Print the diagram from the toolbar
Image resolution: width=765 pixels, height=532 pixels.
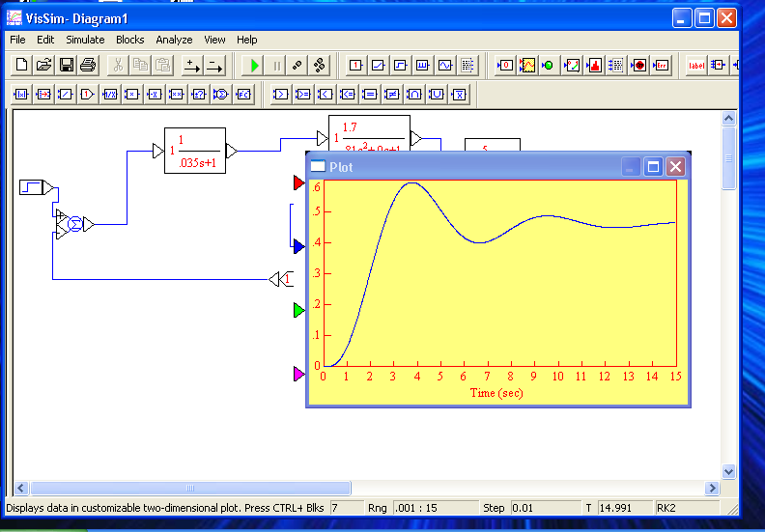[x=88, y=66]
